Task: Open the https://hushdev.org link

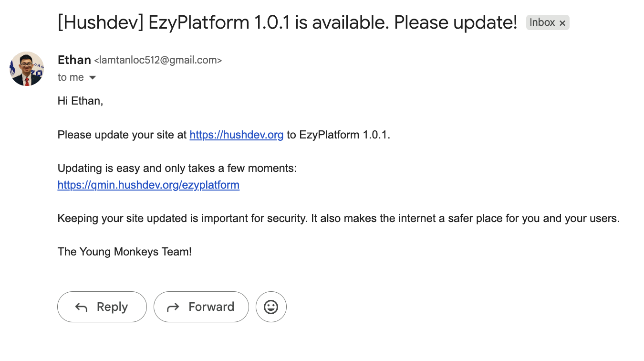Action: click(x=237, y=135)
